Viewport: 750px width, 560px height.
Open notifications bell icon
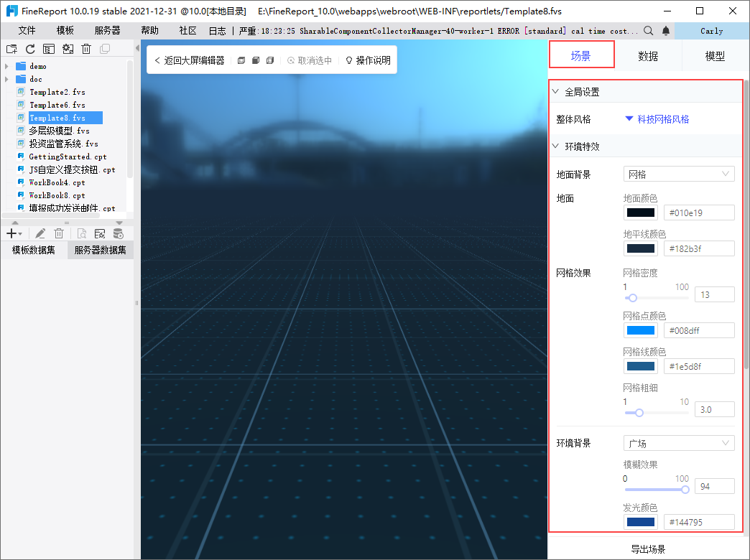pos(666,31)
